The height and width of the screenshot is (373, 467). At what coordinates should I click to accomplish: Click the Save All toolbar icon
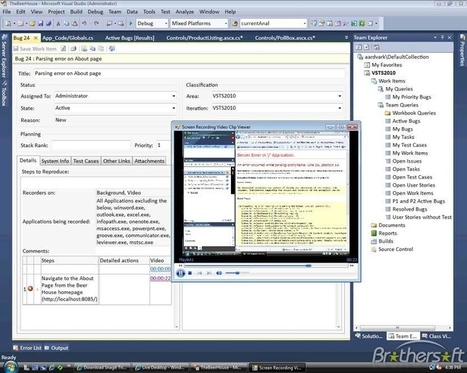(49, 23)
